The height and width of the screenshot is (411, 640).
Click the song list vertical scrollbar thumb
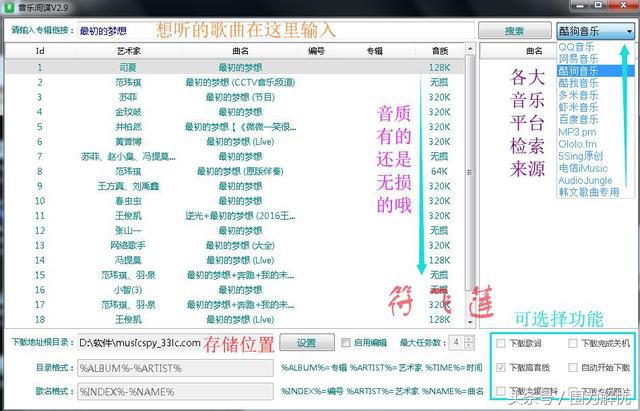470,172
